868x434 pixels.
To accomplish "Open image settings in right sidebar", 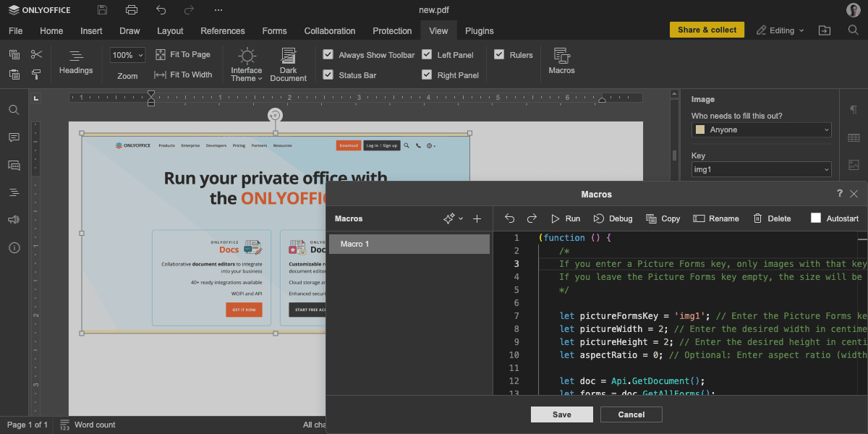I will click(854, 165).
